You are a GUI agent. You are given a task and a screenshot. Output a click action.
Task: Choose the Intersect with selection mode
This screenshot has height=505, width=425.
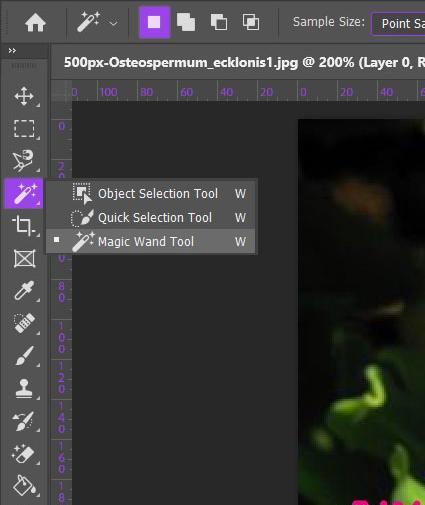click(251, 22)
